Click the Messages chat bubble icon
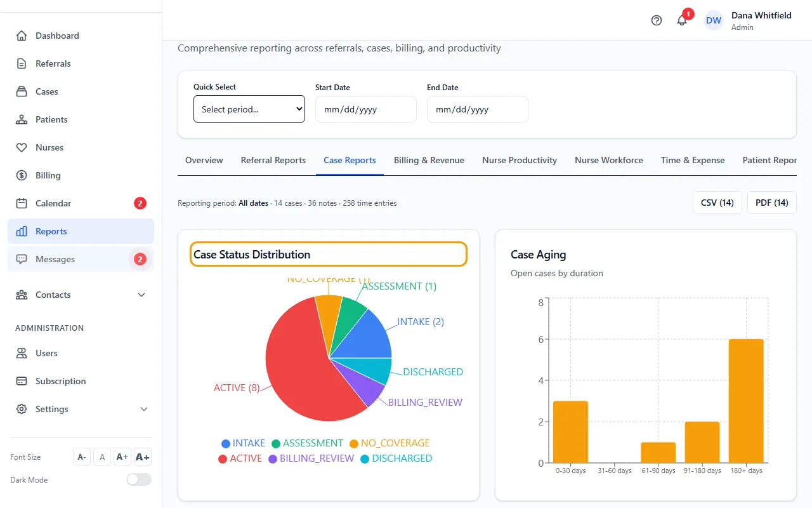Image resolution: width=812 pixels, height=508 pixels. coord(22,259)
